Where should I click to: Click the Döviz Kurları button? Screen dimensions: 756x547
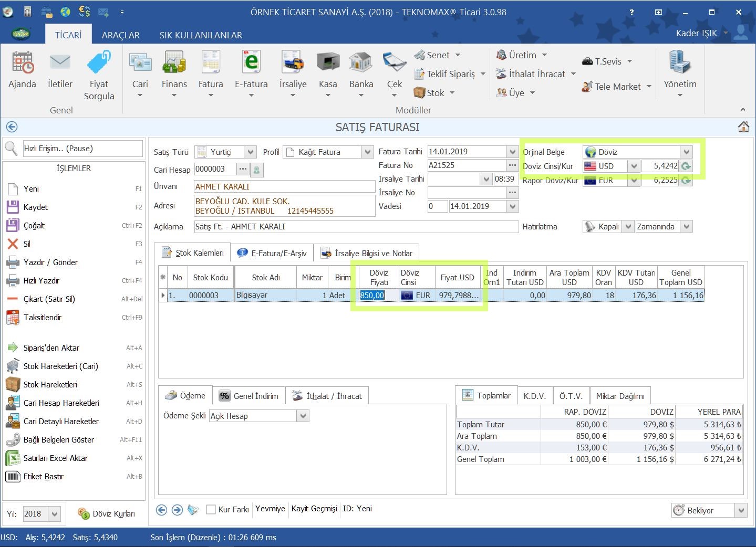coord(107,513)
